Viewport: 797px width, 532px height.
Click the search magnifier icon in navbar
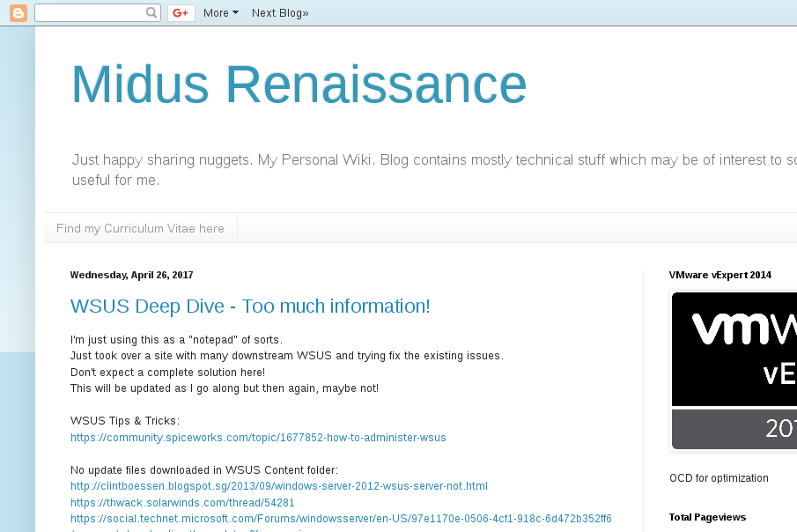(151, 12)
